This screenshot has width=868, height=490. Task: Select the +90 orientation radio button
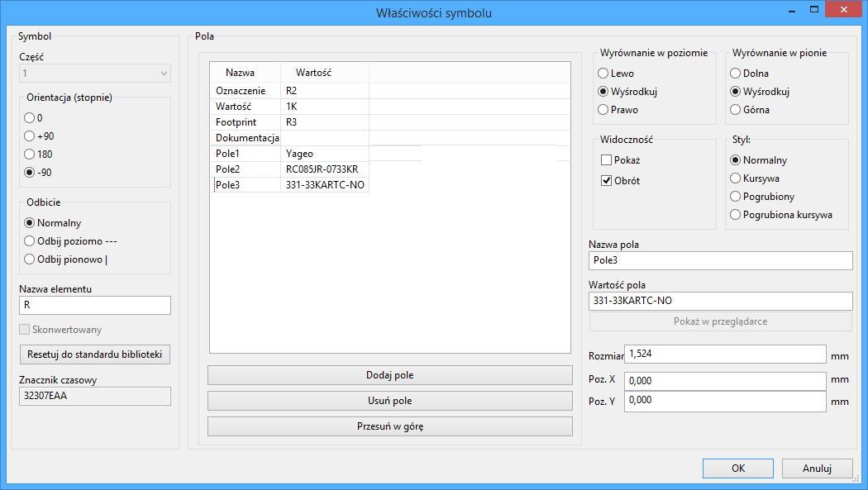point(31,136)
